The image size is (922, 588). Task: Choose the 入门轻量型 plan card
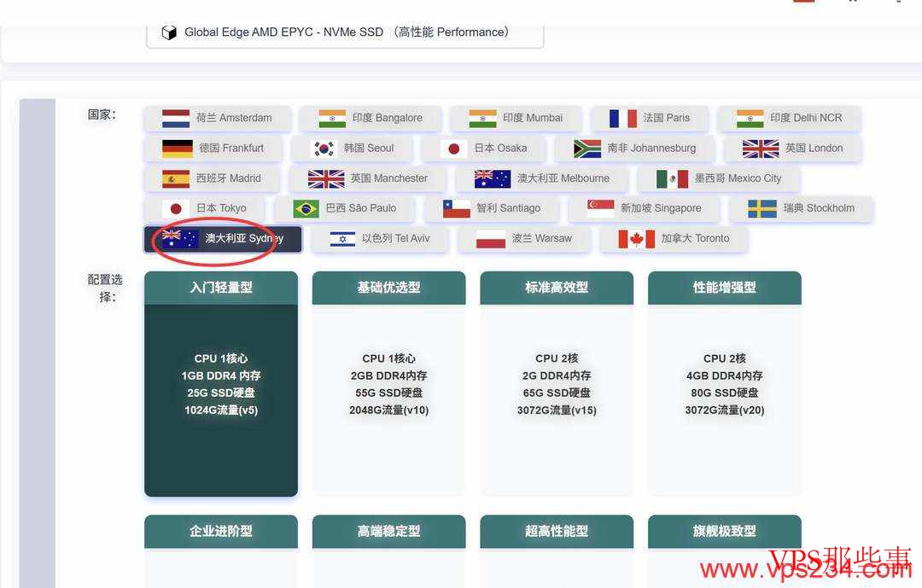click(x=220, y=382)
